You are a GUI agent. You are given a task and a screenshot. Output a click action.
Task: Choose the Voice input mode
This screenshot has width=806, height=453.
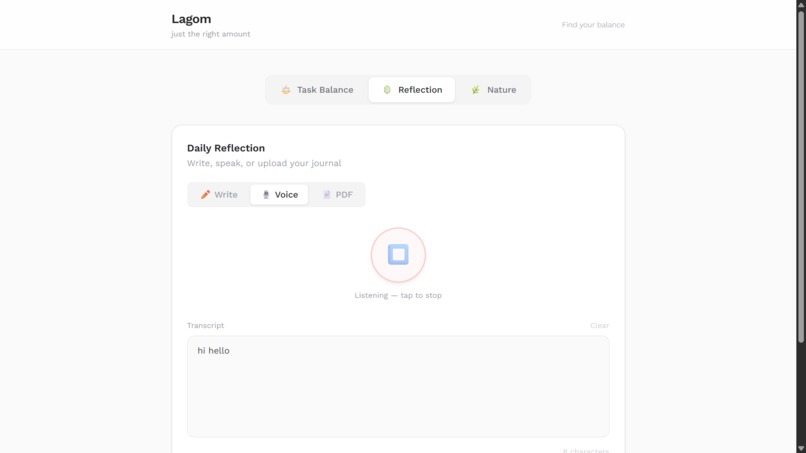[279, 195]
